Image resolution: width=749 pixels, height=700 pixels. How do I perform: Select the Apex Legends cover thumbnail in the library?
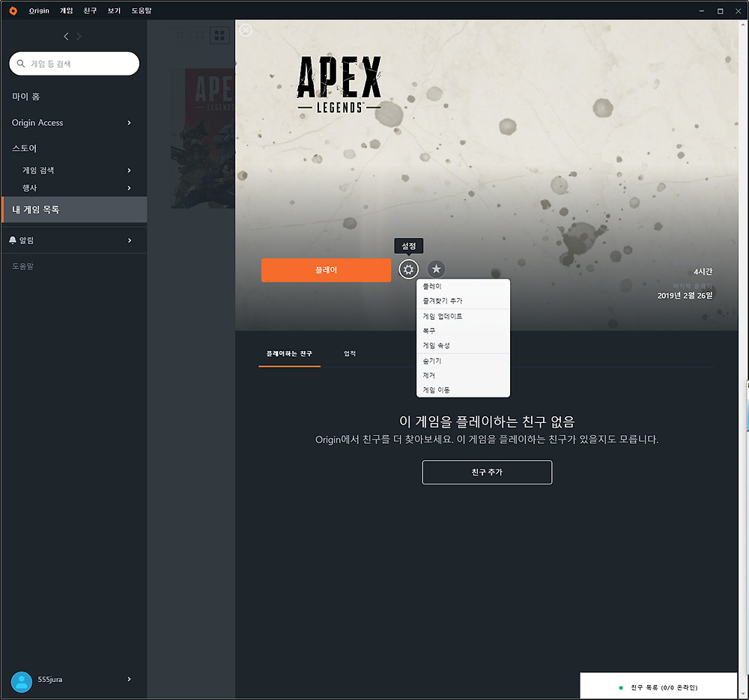[203, 138]
